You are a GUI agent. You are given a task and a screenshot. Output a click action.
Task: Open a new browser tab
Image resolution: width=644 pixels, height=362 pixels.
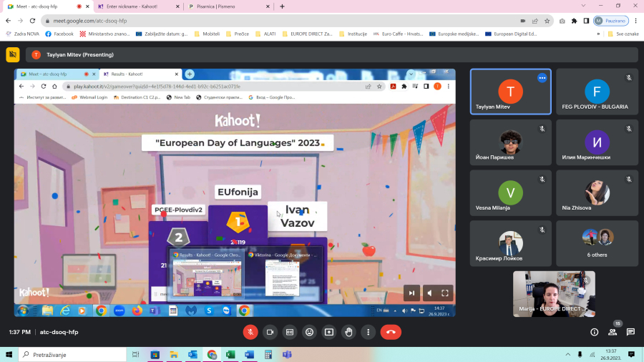[x=282, y=6]
